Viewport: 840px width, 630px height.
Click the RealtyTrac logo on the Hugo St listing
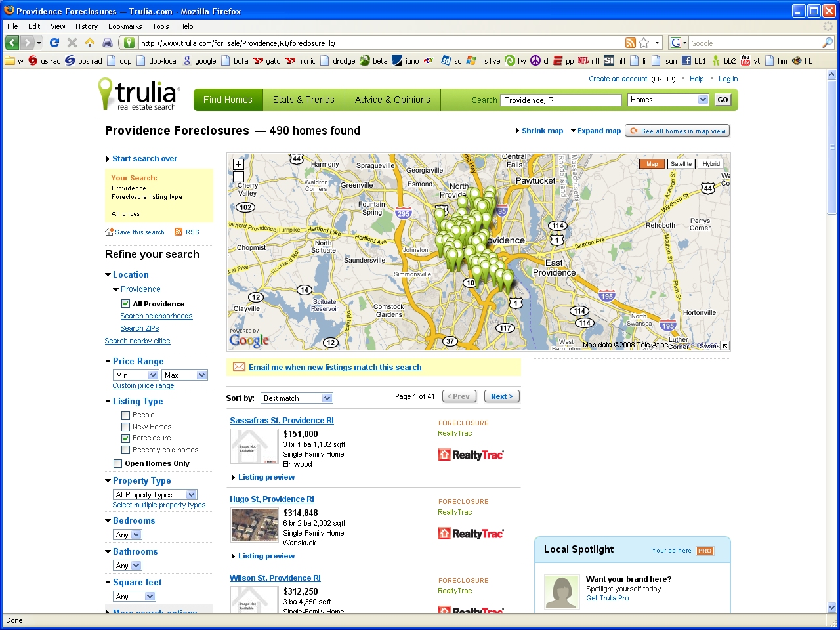coord(471,534)
